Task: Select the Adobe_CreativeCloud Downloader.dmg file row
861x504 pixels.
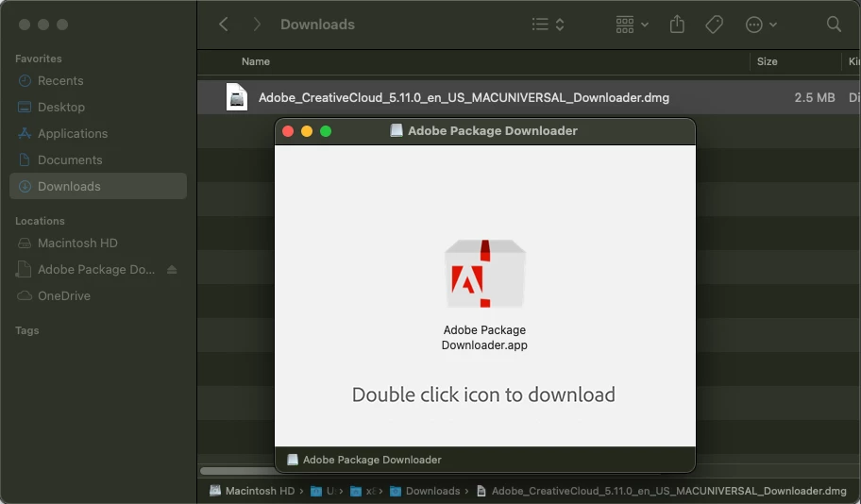Action: (529, 98)
